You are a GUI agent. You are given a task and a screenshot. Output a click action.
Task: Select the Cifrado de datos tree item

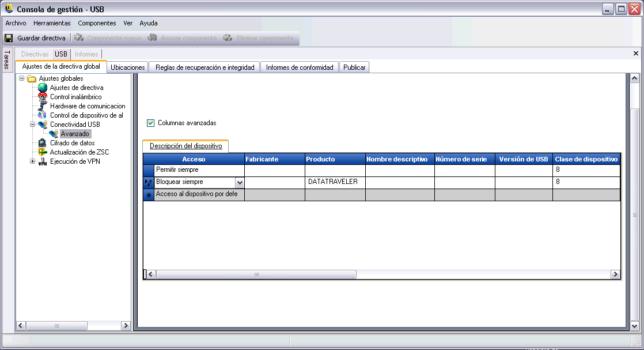point(72,143)
